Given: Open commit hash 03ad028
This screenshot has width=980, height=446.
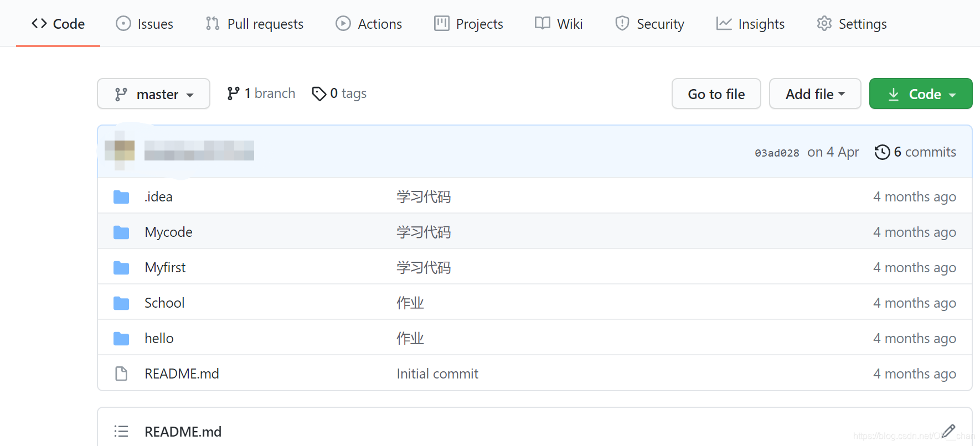Looking at the screenshot, I should pos(777,153).
